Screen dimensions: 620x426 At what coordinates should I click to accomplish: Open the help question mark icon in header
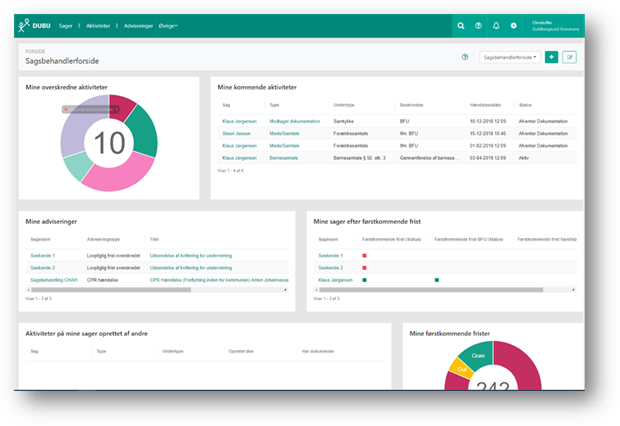click(x=479, y=25)
